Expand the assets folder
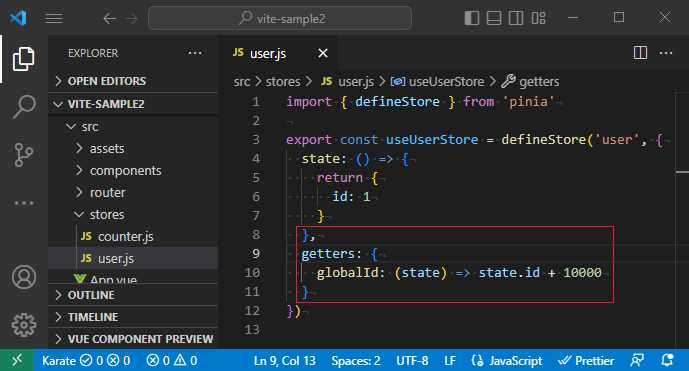Viewport: 689px width, 371px height. pos(133,149)
